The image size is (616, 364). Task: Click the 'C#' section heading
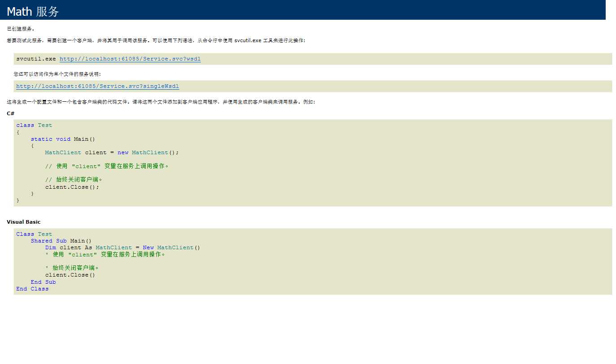point(10,113)
